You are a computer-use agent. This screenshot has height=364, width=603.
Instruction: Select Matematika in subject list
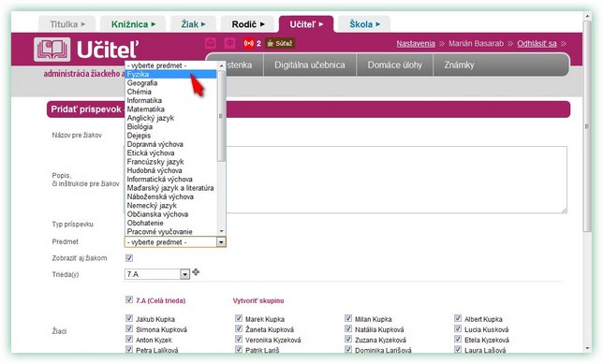coord(171,109)
